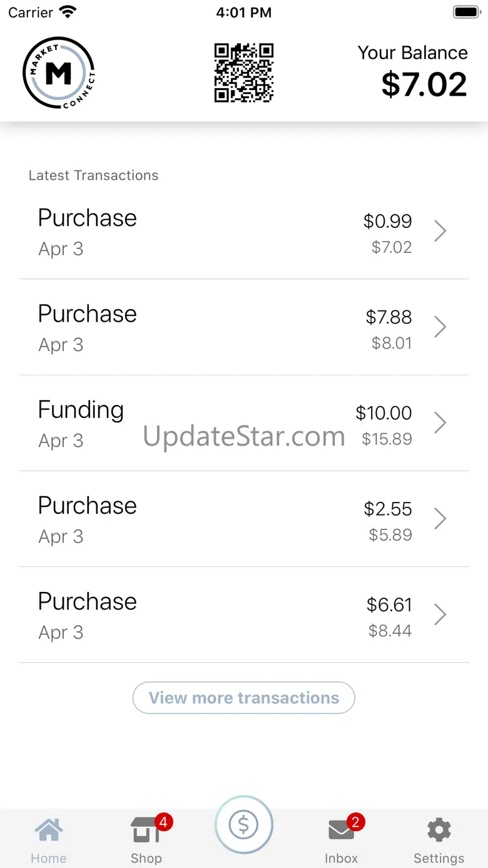Tap the Wi-Fi status icon

[x=67, y=12]
